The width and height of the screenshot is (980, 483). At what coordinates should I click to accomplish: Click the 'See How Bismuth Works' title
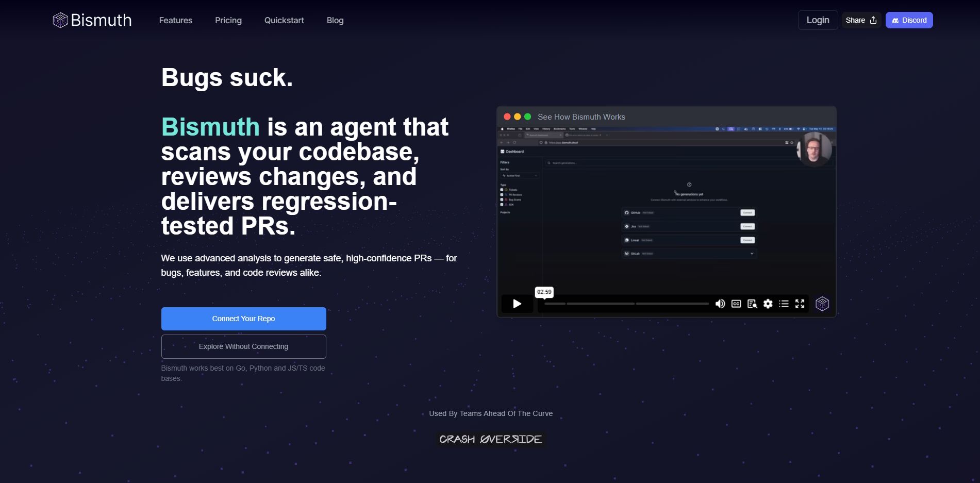pyautogui.click(x=582, y=117)
